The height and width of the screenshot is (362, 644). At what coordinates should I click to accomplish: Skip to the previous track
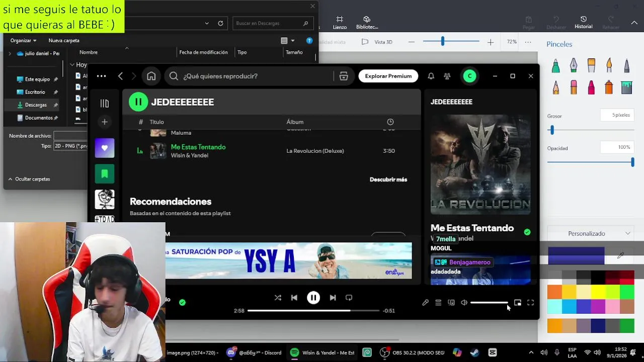coord(294,298)
